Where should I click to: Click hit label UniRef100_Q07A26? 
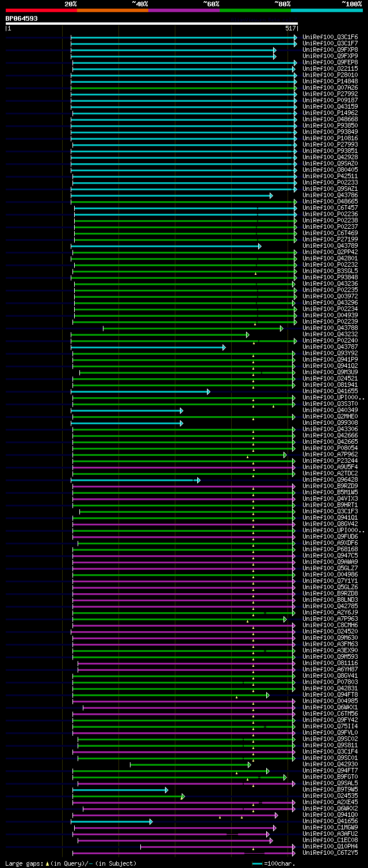[330, 88]
